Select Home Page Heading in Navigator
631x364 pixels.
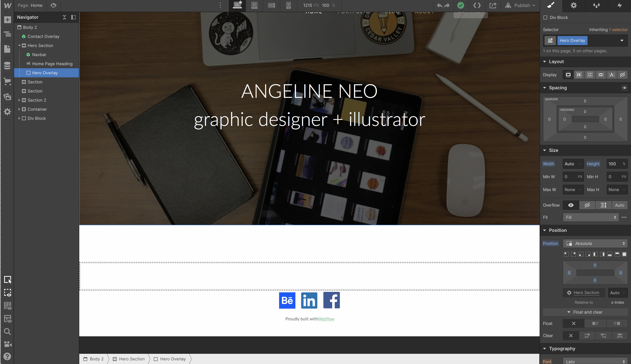click(x=52, y=64)
